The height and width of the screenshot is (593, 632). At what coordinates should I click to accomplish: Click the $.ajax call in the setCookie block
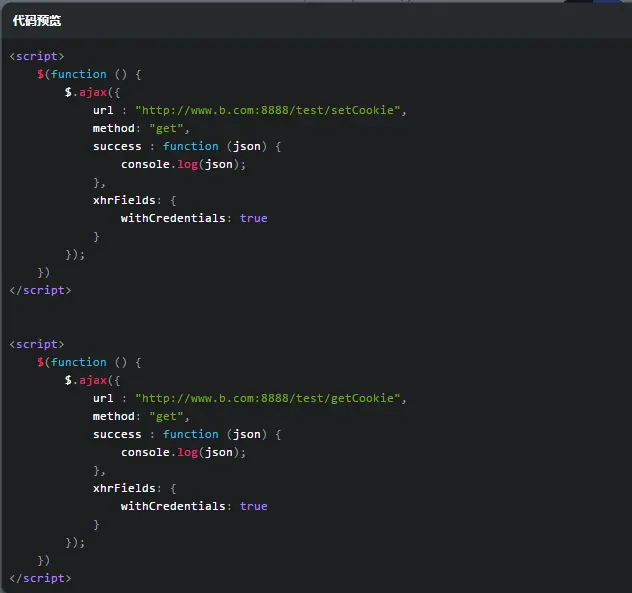92,92
